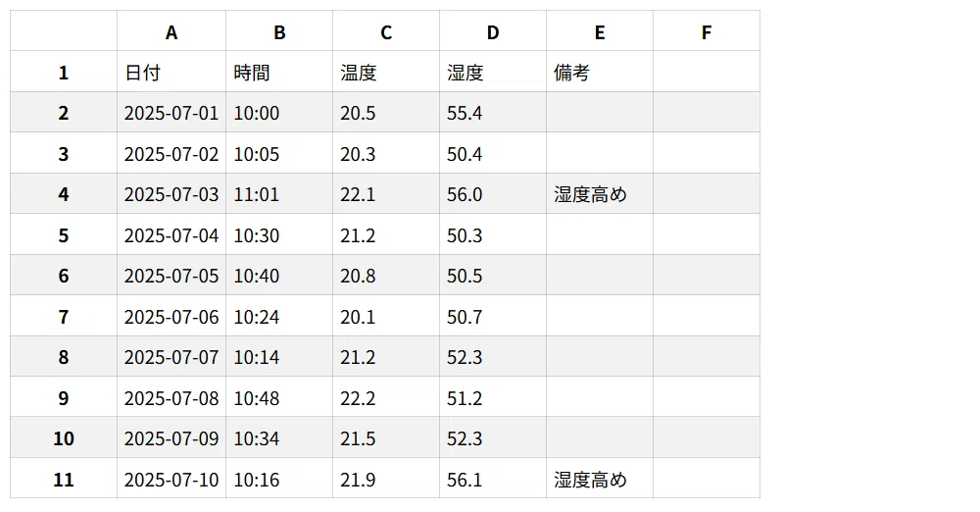Click the 備考 header cell
980x512 pixels.
(x=600, y=72)
